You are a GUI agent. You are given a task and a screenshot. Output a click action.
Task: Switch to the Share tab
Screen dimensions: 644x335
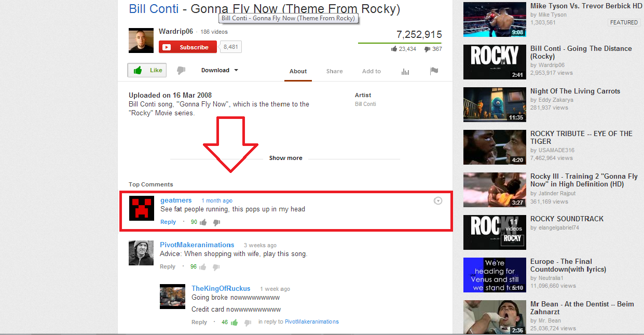pyautogui.click(x=334, y=71)
